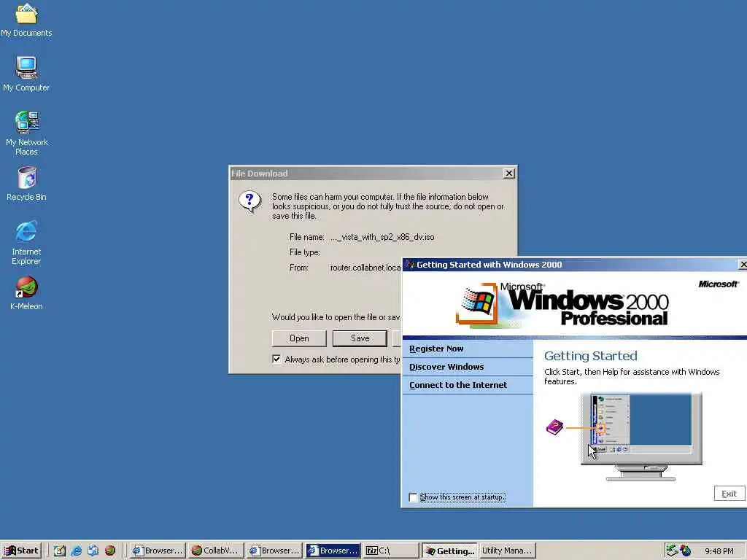The image size is (747, 560).
Task: Click the Show Desktop quick launch icon
Action: pyautogui.click(x=60, y=551)
